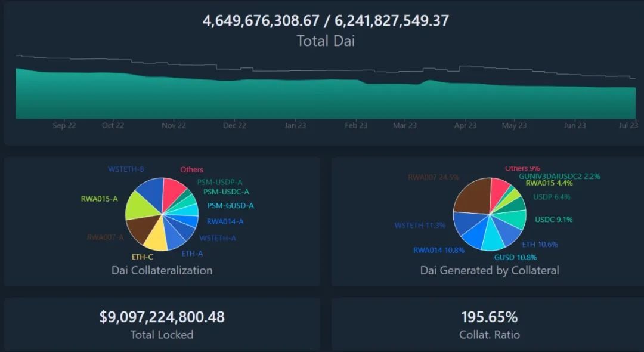Click the Others label in Dai Collateralization

tap(192, 169)
